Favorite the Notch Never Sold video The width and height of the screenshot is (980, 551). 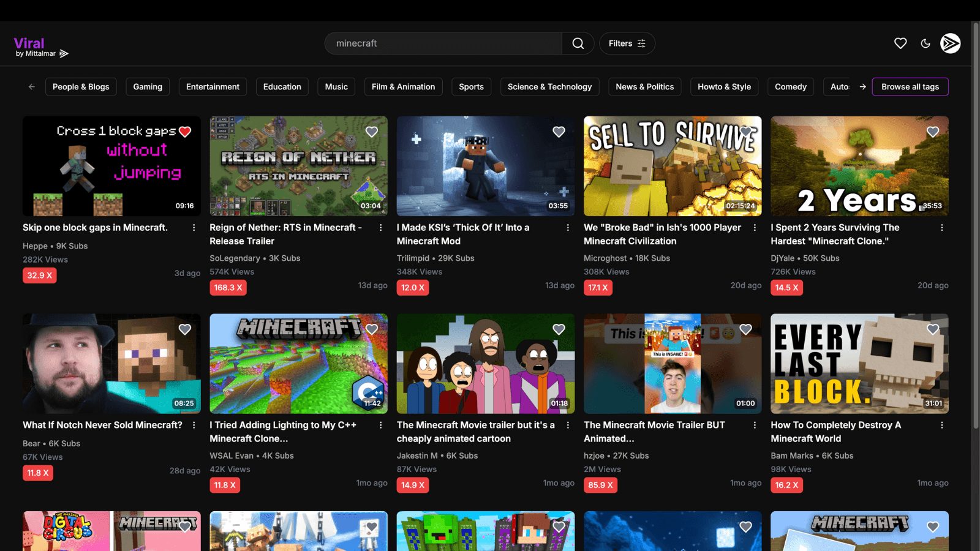coord(185,329)
